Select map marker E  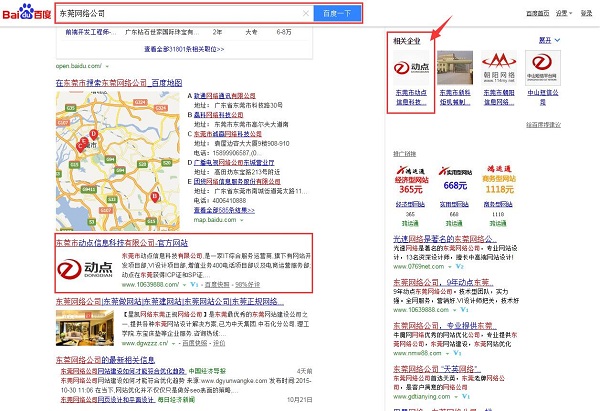[x=85, y=142]
